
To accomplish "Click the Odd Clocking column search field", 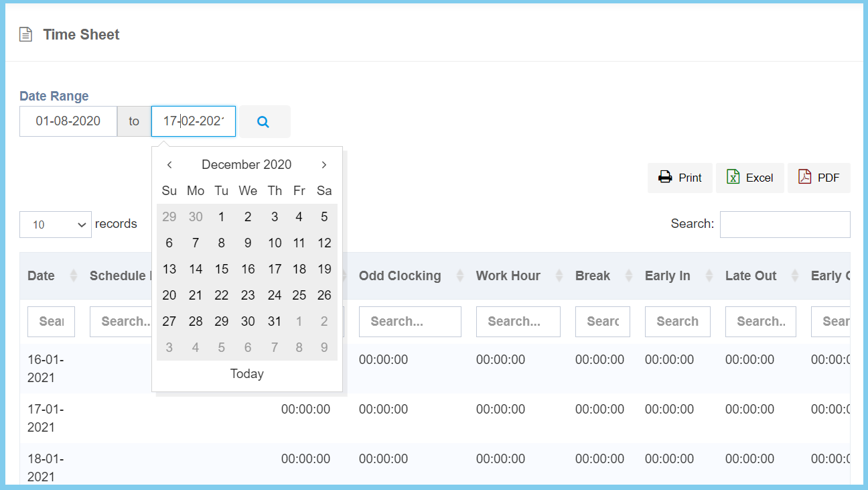I will pos(410,322).
